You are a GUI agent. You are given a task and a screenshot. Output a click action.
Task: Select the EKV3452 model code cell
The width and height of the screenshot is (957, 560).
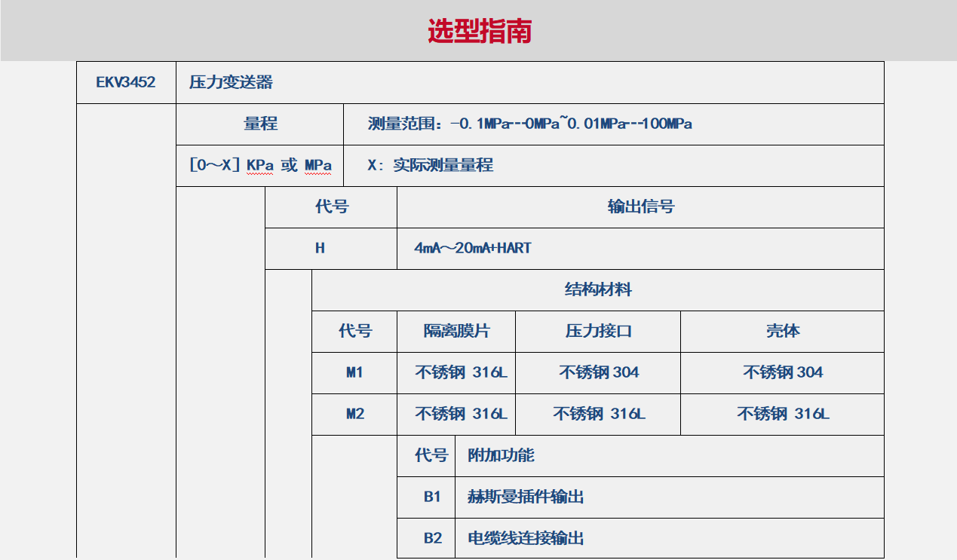pos(126,82)
